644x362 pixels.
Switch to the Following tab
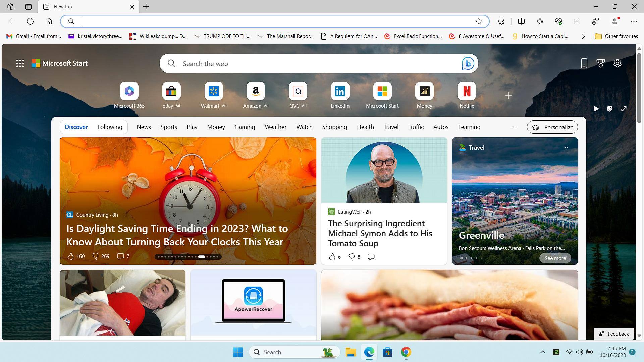(x=110, y=127)
